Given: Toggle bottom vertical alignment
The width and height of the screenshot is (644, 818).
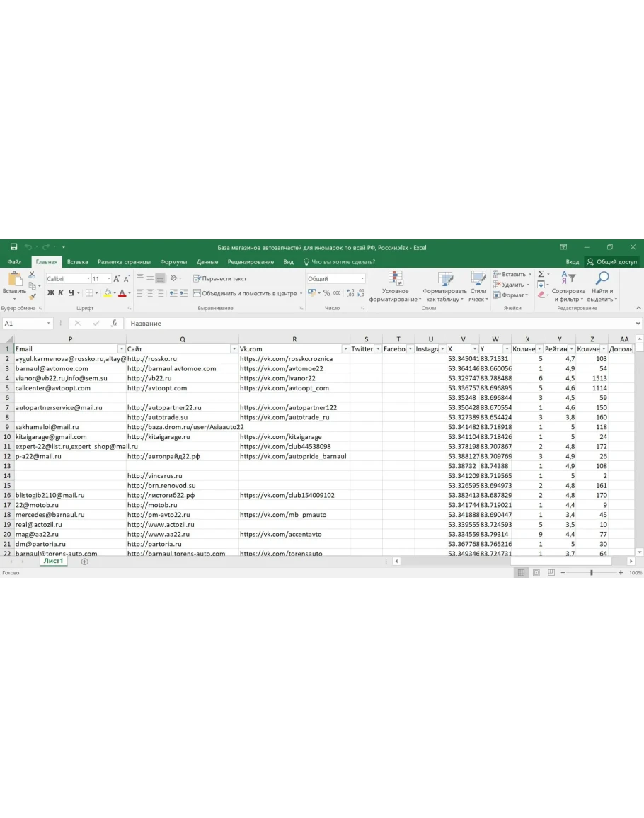Looking at the screenshot, I should click(x=161, y=278).
